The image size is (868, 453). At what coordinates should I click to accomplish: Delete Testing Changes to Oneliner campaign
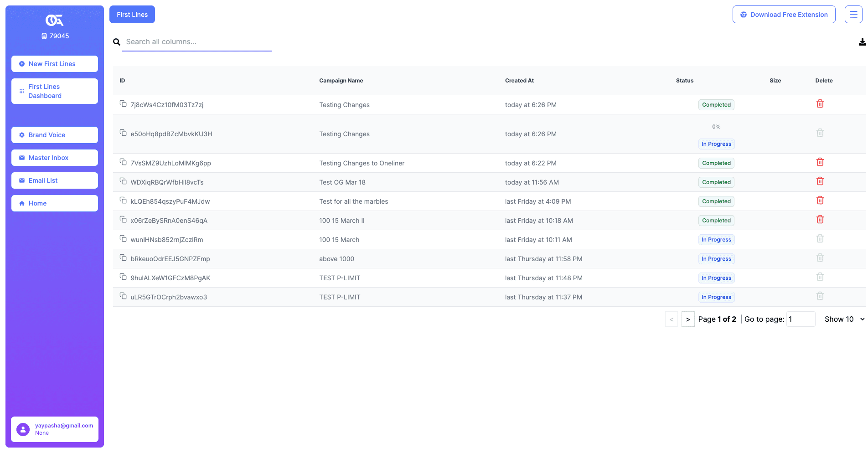tap(820, 162)
